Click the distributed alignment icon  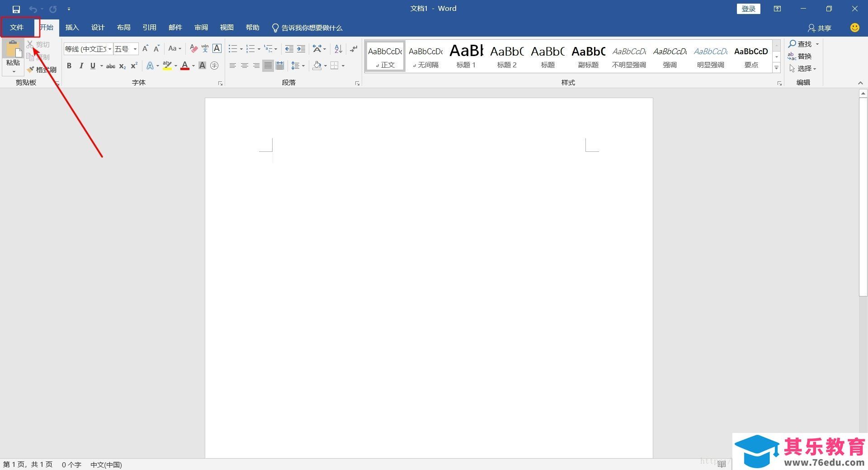pos(280,66)
